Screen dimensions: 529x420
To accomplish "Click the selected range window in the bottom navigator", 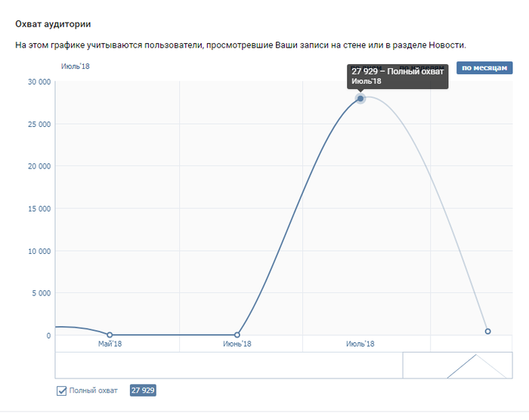I will [x=455, y=365].
